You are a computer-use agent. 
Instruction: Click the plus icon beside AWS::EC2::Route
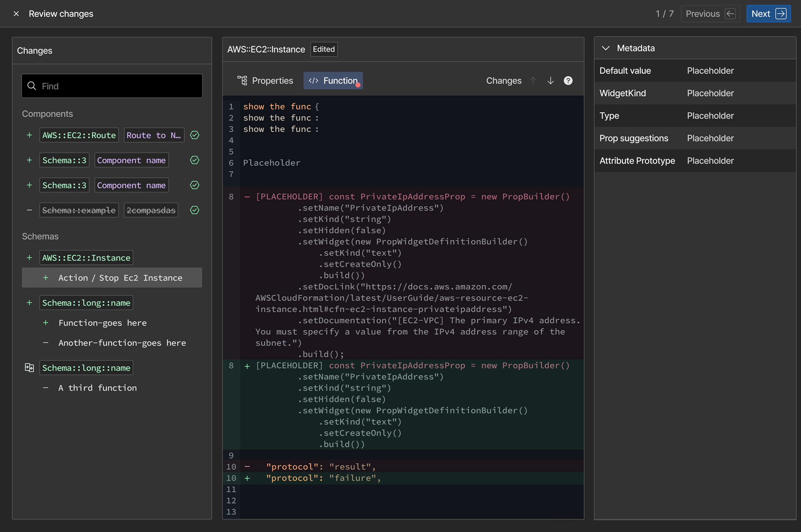tap(29, 135)
